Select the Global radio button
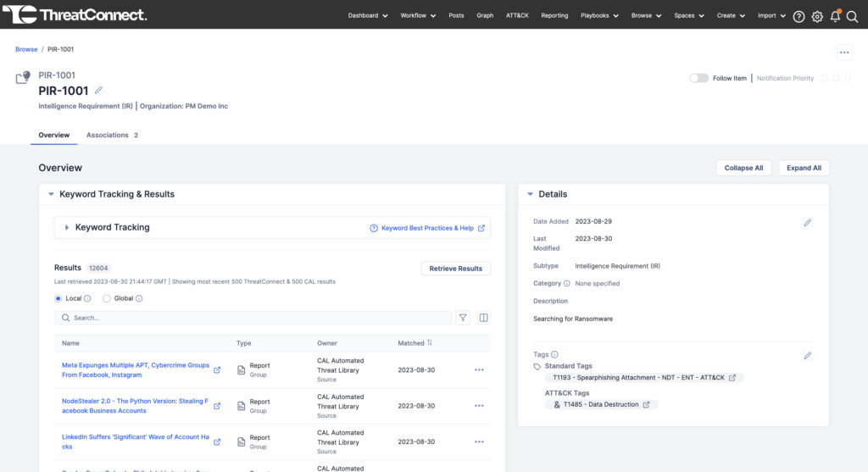 point(107,298)
